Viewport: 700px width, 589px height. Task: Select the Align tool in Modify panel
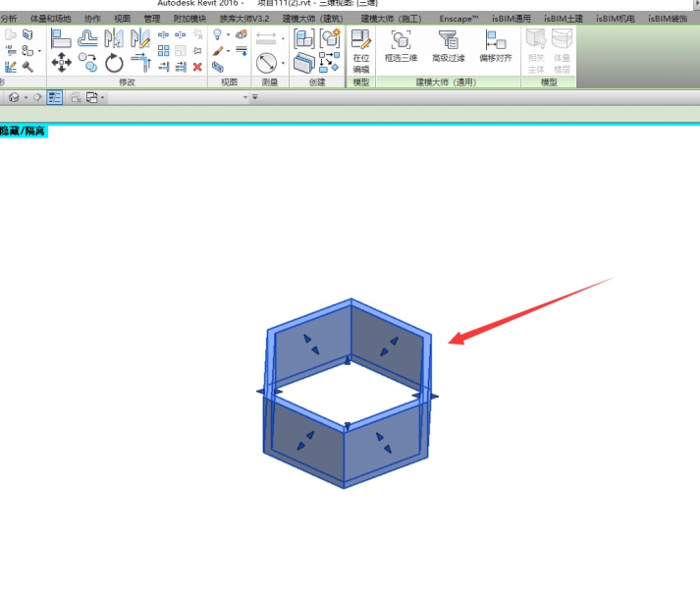click(61, 38)
